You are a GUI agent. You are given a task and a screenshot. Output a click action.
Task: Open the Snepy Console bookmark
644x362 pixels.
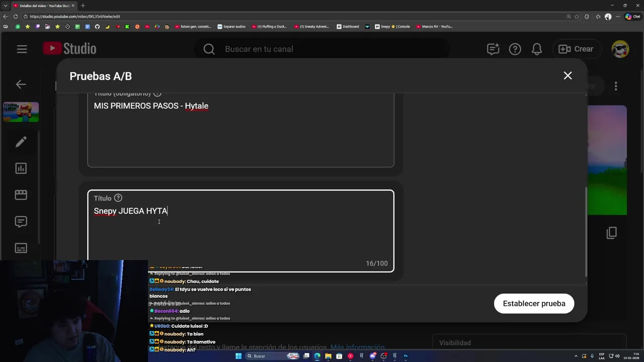[x=392, y=27]
